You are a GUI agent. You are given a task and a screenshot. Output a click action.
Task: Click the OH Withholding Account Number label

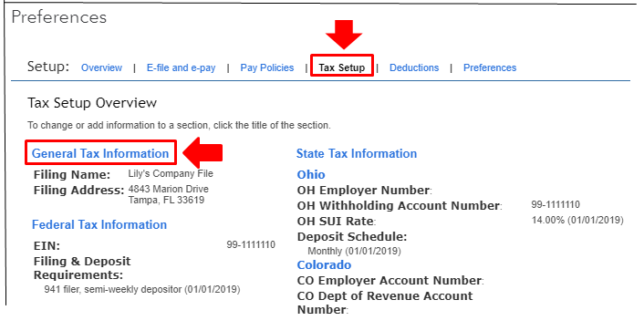click(x=400, y=206)
